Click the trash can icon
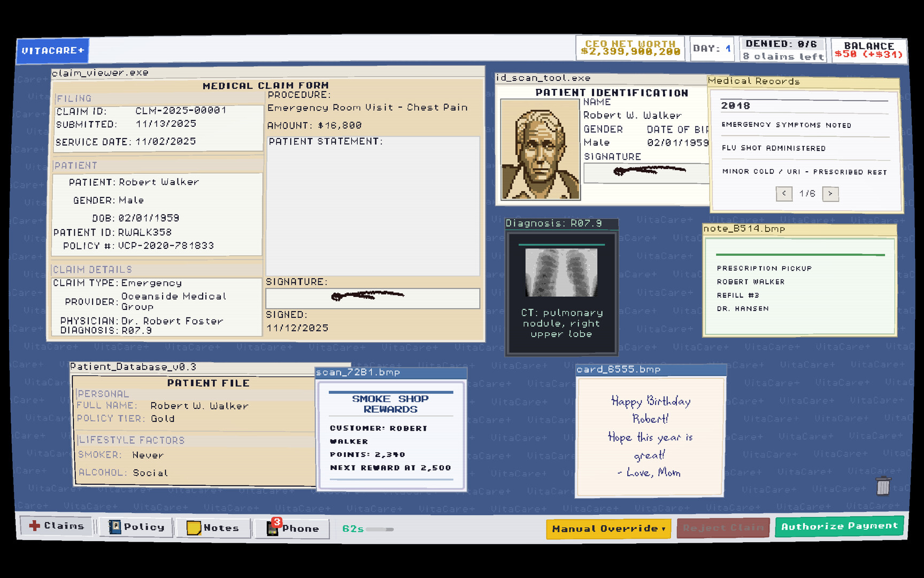The width and height of the screenshot is (924, 578). pyautogui.click(x=883, y=487)
